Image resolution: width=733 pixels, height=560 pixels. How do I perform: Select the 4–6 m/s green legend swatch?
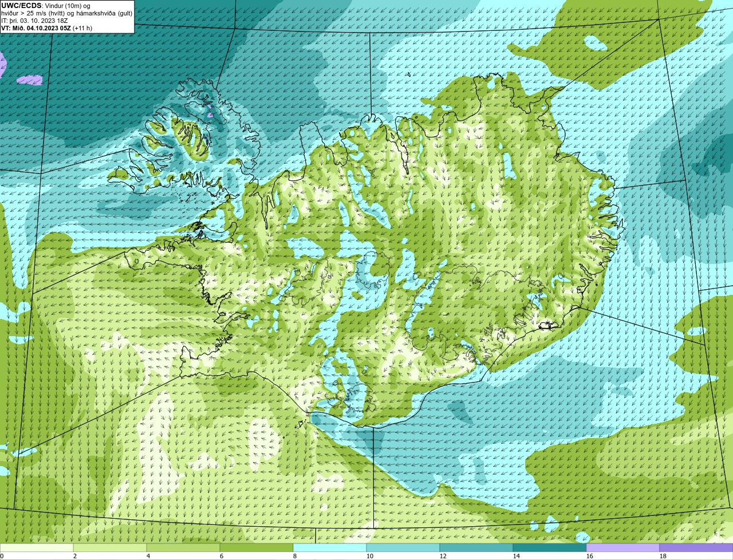[183, 548]
